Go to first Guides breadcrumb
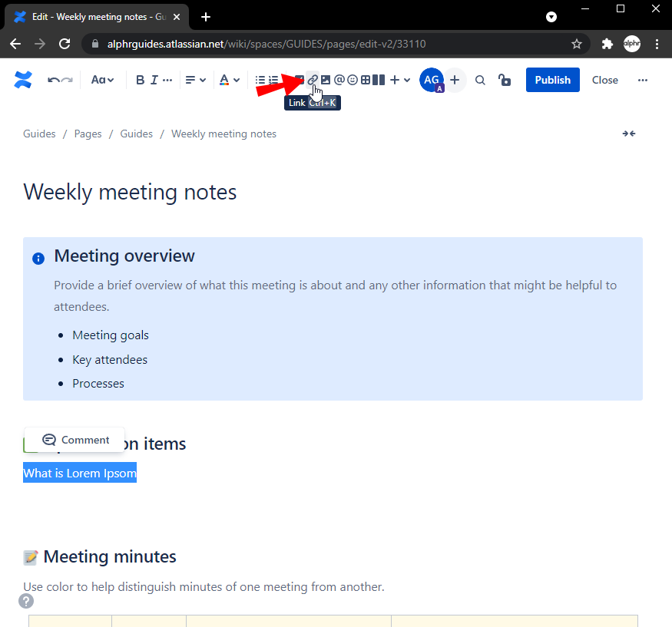This screenshot has height=627, width=672. (39, 134)
